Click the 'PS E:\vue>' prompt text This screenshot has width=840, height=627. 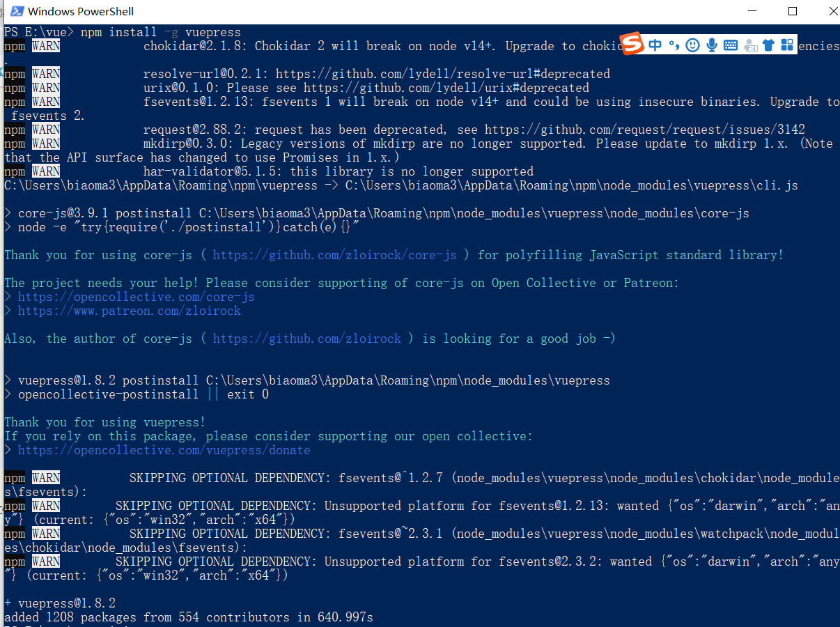(x=39, y=32)
